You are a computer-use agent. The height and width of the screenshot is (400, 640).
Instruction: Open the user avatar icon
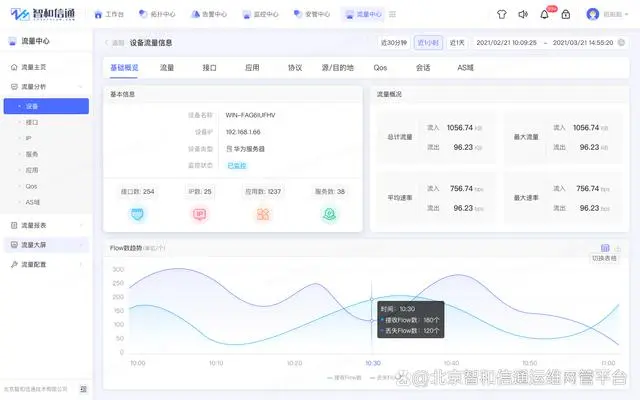(x=592, y=14)
